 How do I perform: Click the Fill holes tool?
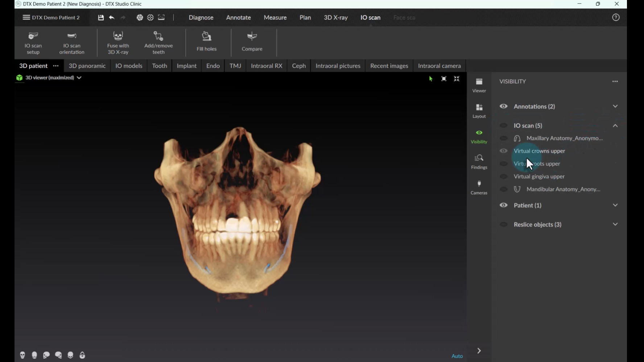[x=206, y=42]
